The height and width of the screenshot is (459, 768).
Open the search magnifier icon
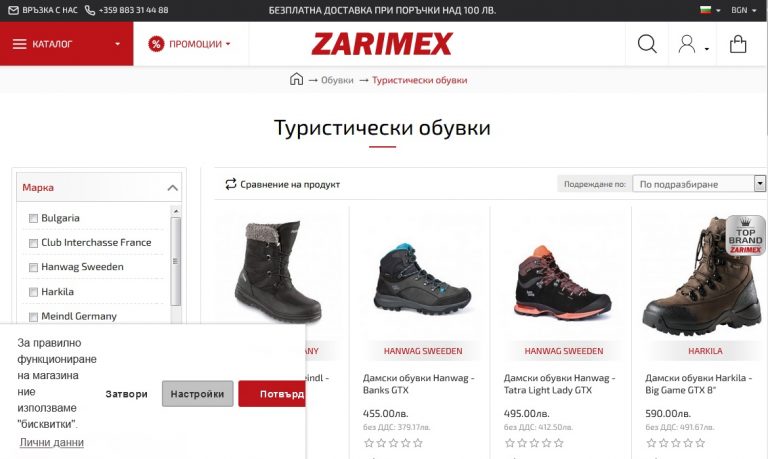pyautogui.click(x=647, y=44)
